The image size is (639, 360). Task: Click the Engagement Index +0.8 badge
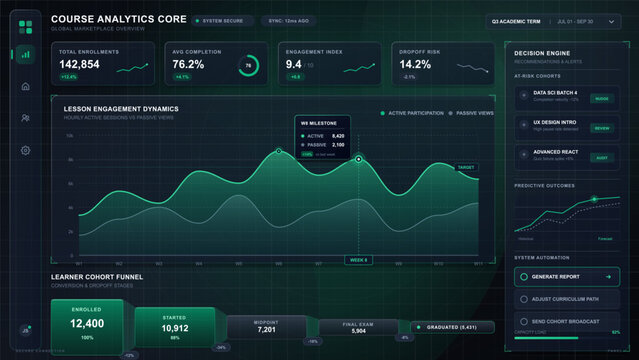pos(295,77)
